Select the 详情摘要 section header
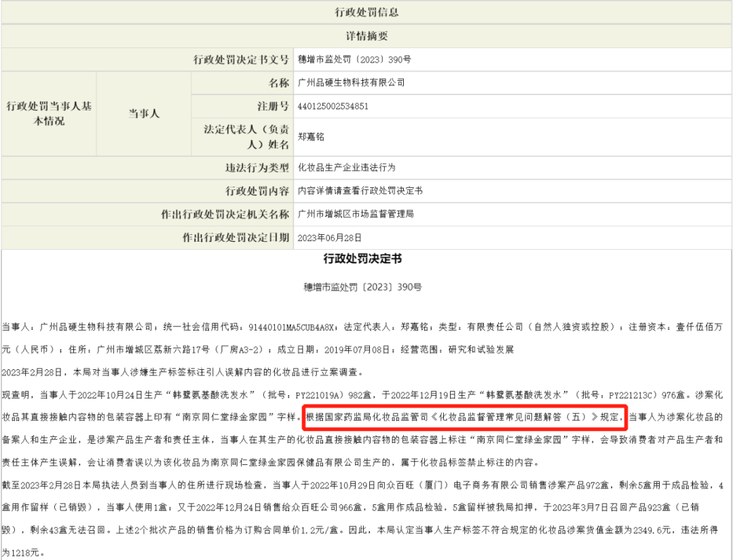Screen dimensions: 733x560 tap(366, 36)
